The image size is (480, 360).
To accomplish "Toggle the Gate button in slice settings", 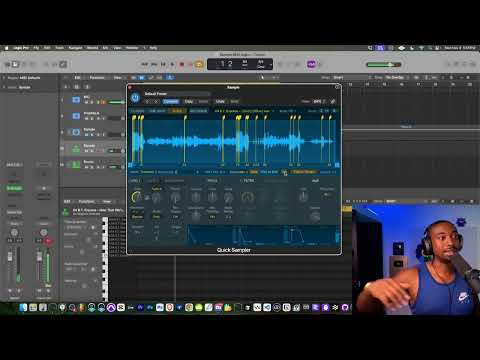I will click(x=254, y=172).
